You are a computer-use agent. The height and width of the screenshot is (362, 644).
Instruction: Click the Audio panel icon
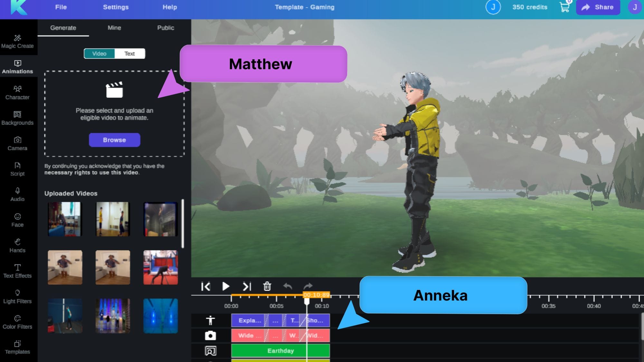17,194
